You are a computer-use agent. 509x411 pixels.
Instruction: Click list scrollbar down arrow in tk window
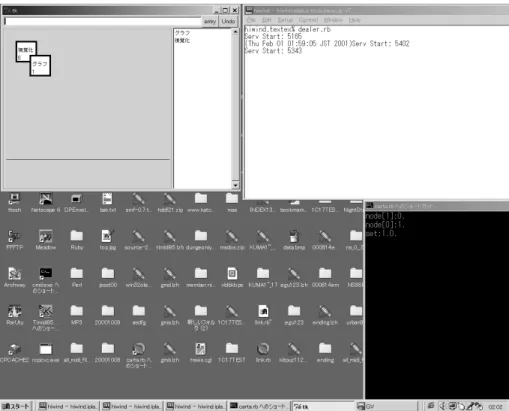[235, 185]
